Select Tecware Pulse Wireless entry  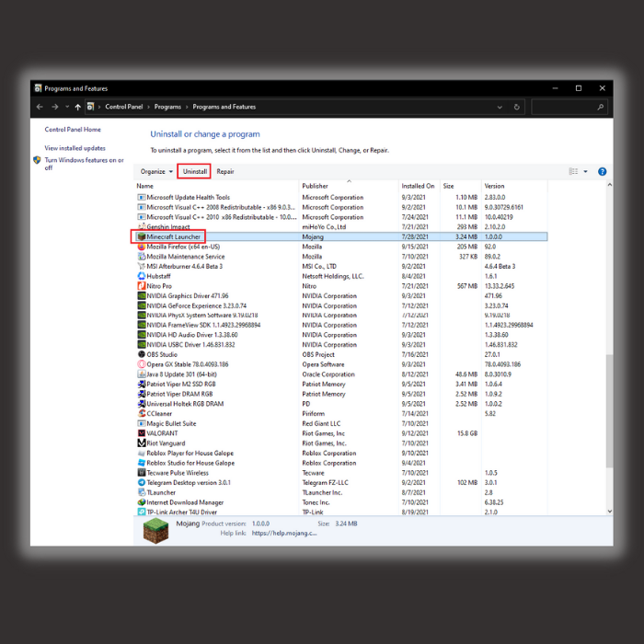341,473
